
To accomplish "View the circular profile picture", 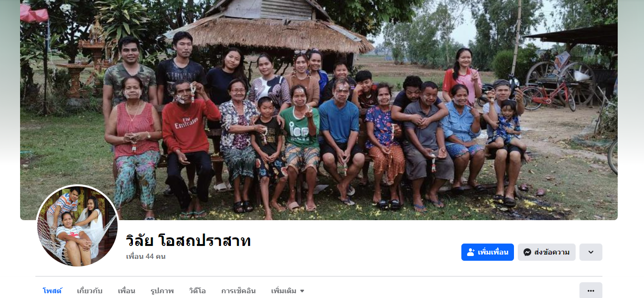I will (x=77, y=225).
